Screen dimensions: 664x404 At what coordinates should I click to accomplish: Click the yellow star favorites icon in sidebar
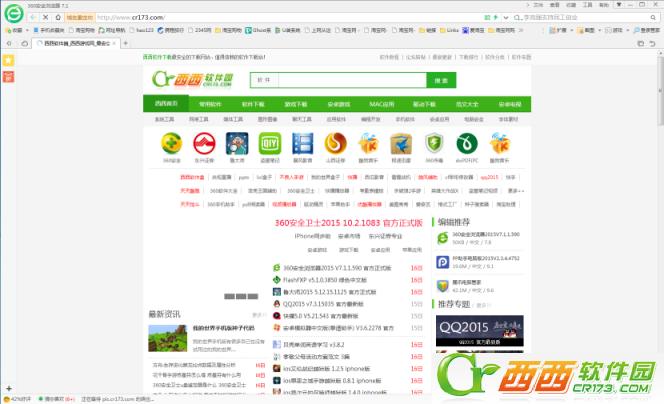(x=8, y=60)
